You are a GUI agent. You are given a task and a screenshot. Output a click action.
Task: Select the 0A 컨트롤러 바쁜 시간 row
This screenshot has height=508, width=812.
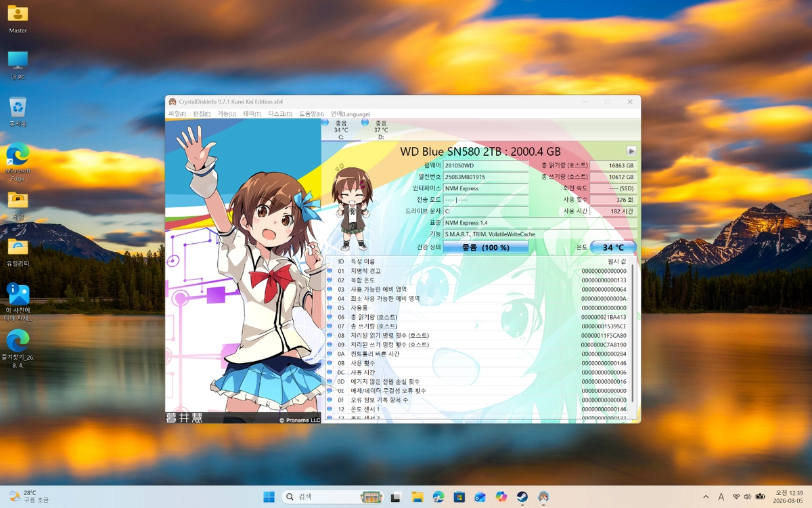coord(477,354)
